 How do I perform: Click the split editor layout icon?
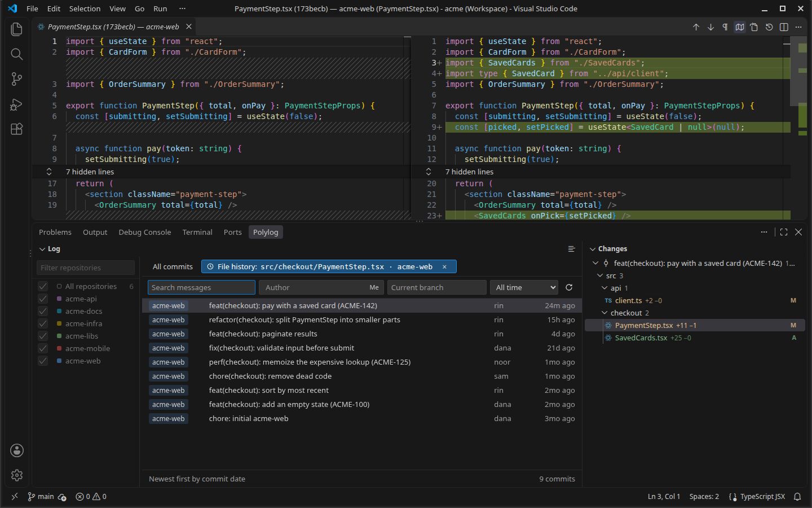click(x=784, y=27)
